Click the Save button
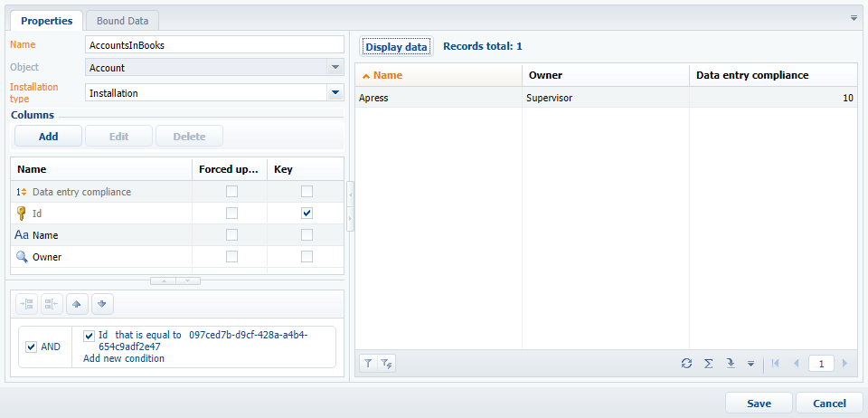Image resolution: width=868 pixels, height=418 pixels. [759, 404]
